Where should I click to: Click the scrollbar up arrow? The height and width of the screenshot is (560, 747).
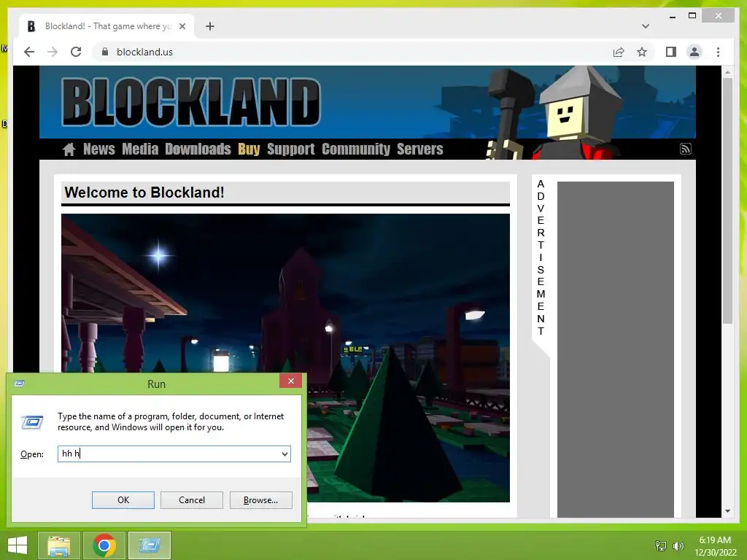[727, 72]
